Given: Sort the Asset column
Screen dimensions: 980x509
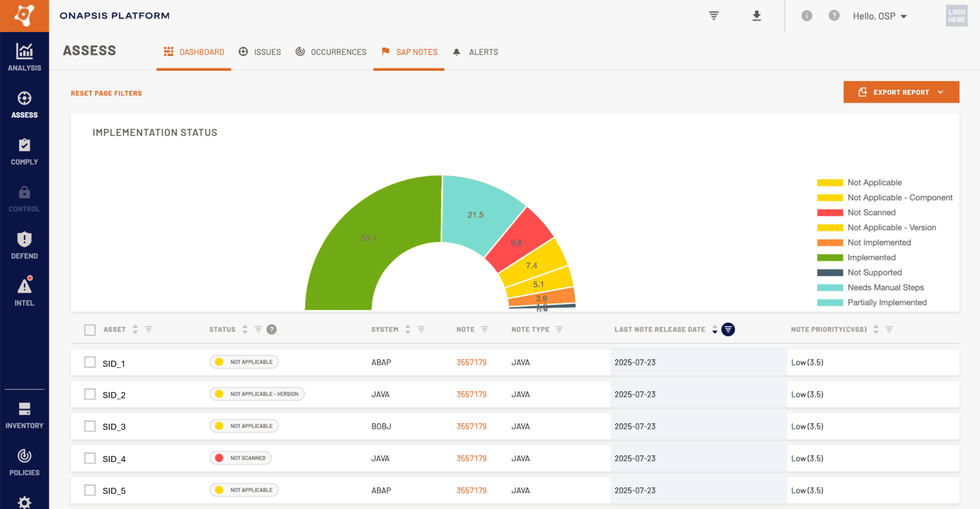Looking at the screenshot, I should tap(135, 330).
